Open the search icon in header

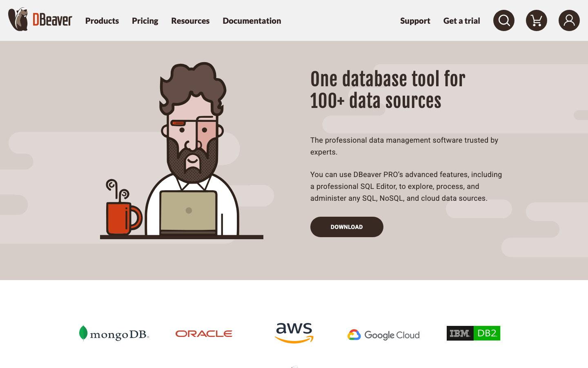(503, 20)
